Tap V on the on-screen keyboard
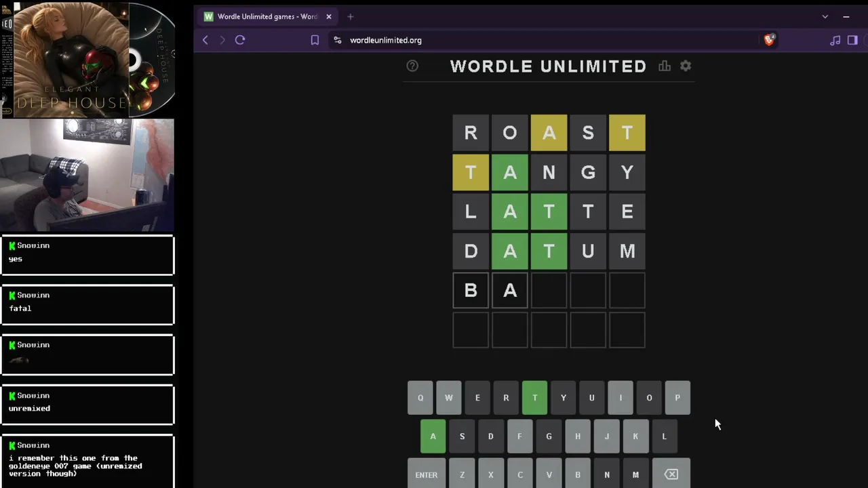The image size is (868, 488). pos(549,474)
